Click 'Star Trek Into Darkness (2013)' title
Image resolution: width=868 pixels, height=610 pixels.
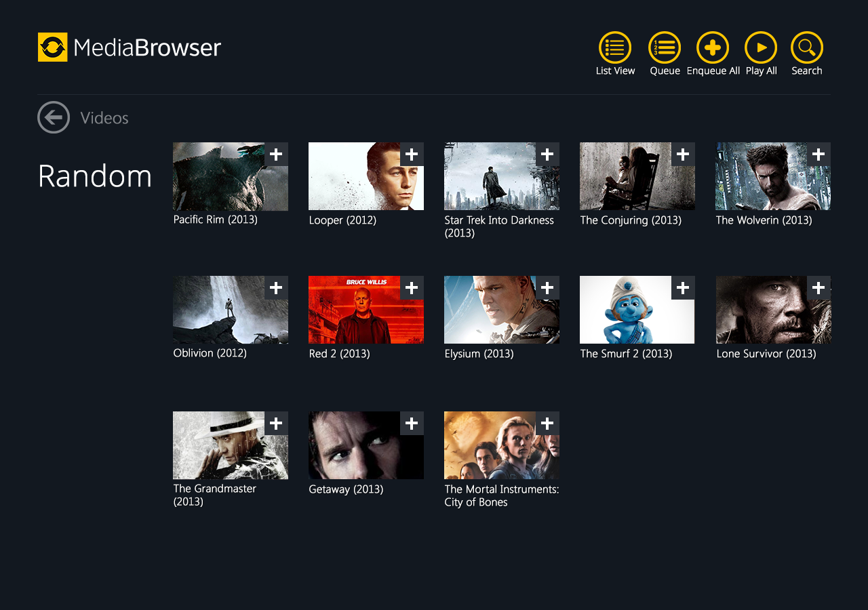point(499,226)
